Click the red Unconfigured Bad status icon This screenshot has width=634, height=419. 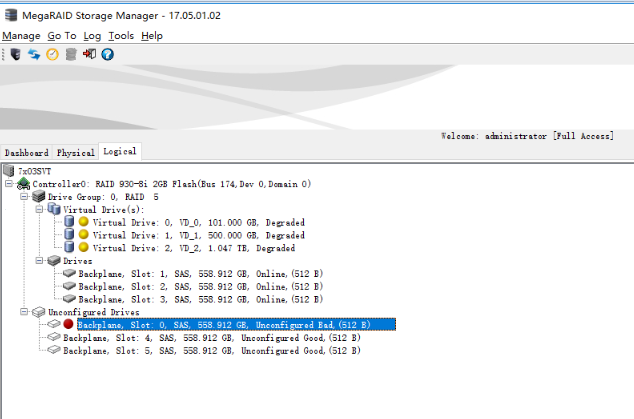pos(68,325)
